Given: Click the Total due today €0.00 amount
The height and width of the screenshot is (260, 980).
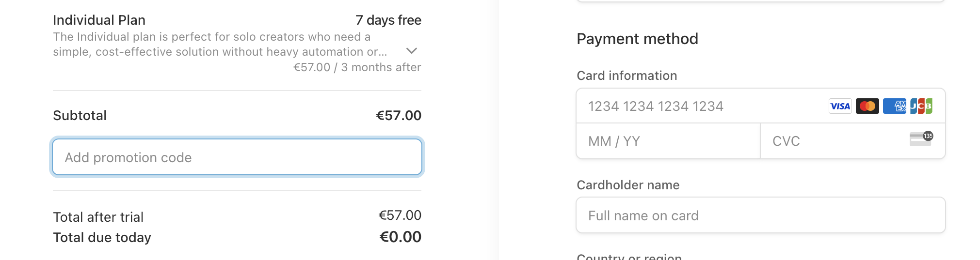Looking at the screenshot, I should (x=400, y=237).
